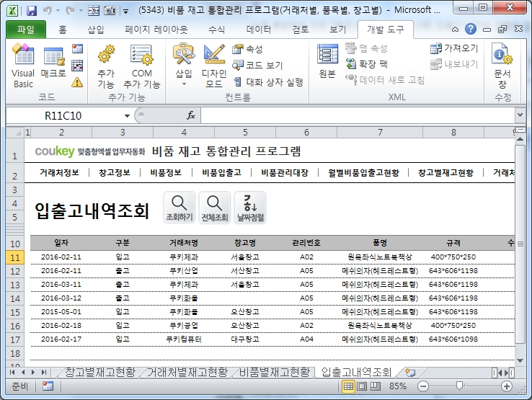The height and width of the screenshot is (400, 532).
Task: Go to 창고별재고현황 menu link
Action: [x=445, y=173]
